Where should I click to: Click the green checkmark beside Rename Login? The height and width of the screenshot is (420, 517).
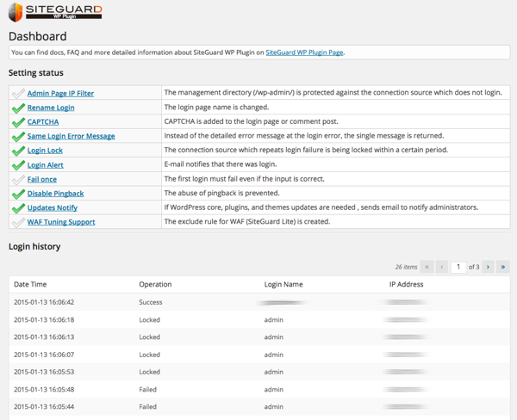pyautogui.click(x=18, y=108)
